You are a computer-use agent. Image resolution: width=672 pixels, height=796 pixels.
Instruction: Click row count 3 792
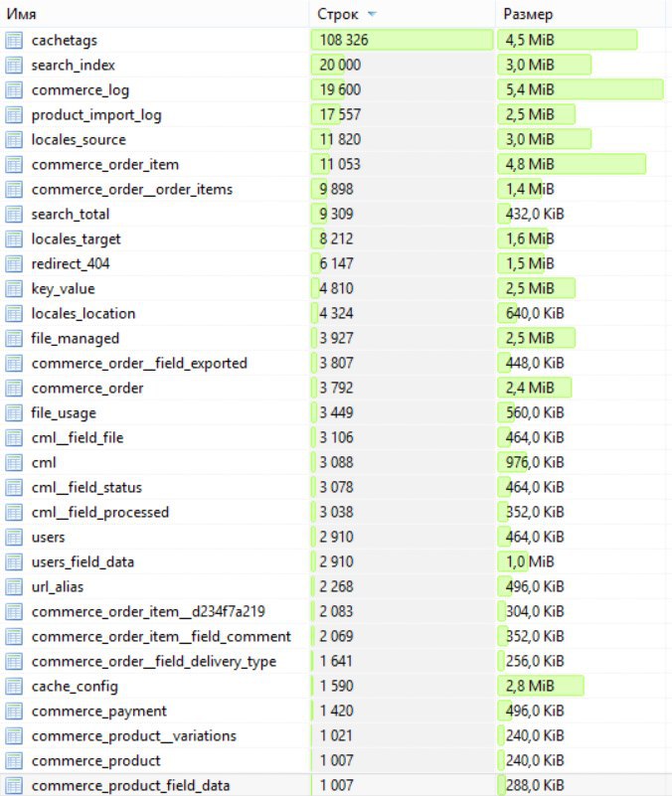pyautogui.click(x=336, y=389)
